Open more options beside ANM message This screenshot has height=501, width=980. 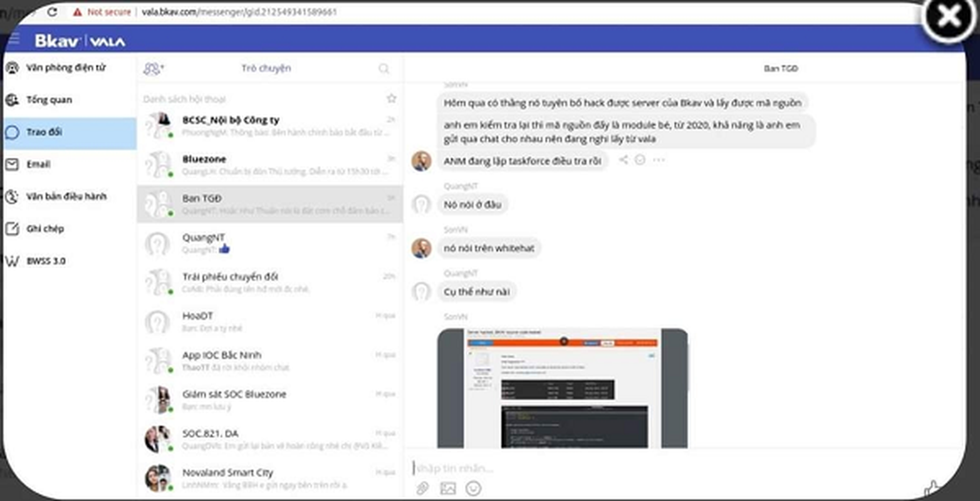coord(659,160)
